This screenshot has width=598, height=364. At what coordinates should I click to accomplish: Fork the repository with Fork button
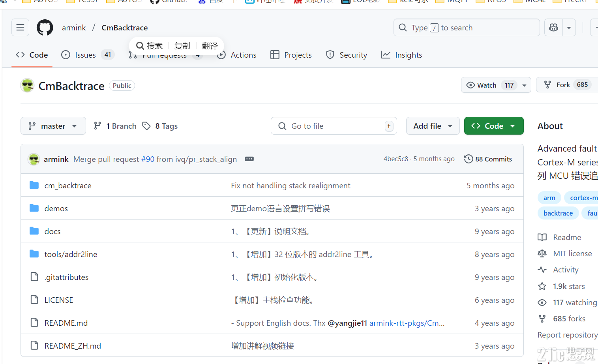pos(567,85)
